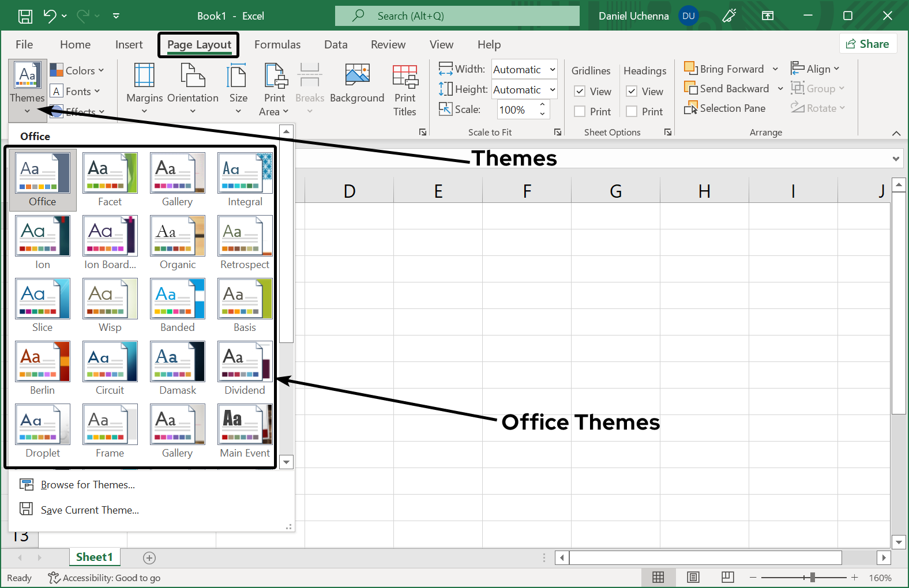Expand Send Backward options arrow

pos(780,89)
